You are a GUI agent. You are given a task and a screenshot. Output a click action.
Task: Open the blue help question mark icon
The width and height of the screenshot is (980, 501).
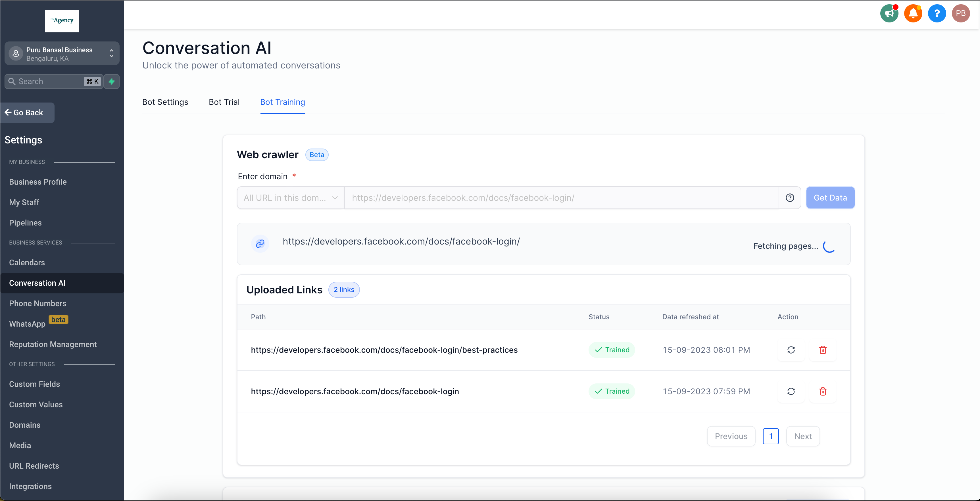pos(937,14)
